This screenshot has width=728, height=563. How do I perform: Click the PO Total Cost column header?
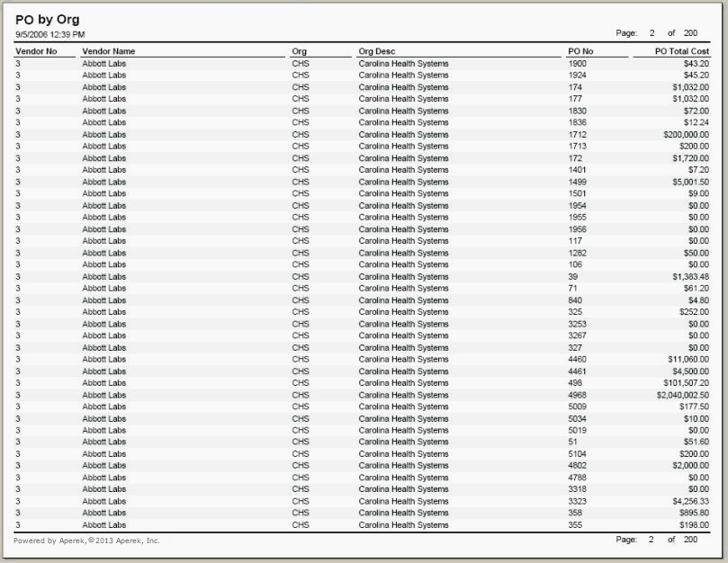tap(682, 52)
